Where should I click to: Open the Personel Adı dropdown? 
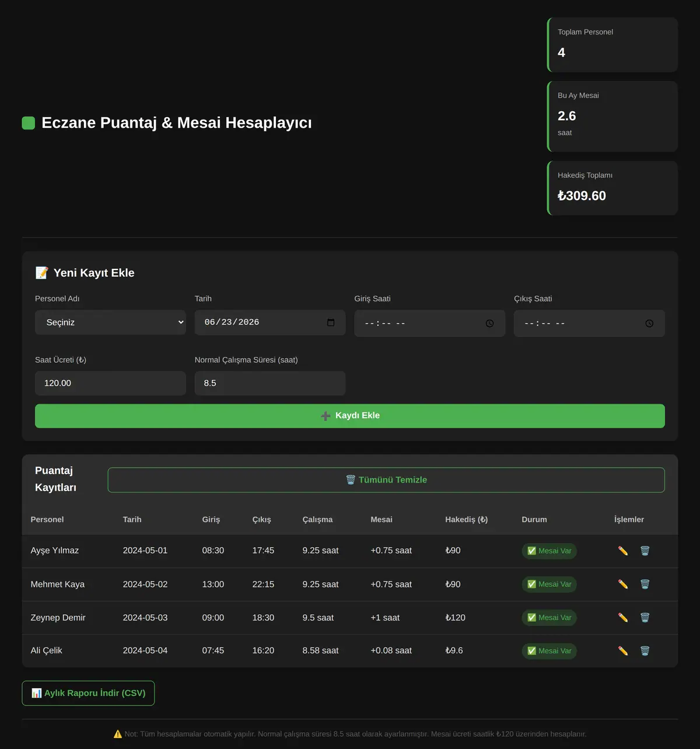[x=110, y=323]
